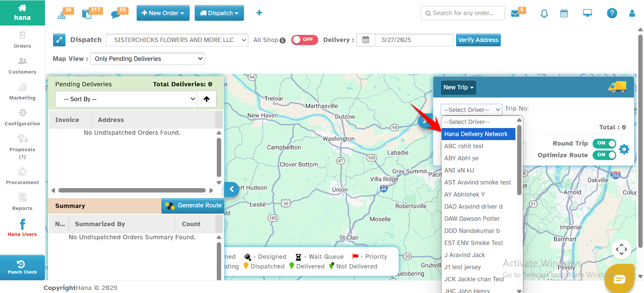Screen dimensions: 644x293
Task: Click the sort direction up arrow
Action: click(206, 99)
